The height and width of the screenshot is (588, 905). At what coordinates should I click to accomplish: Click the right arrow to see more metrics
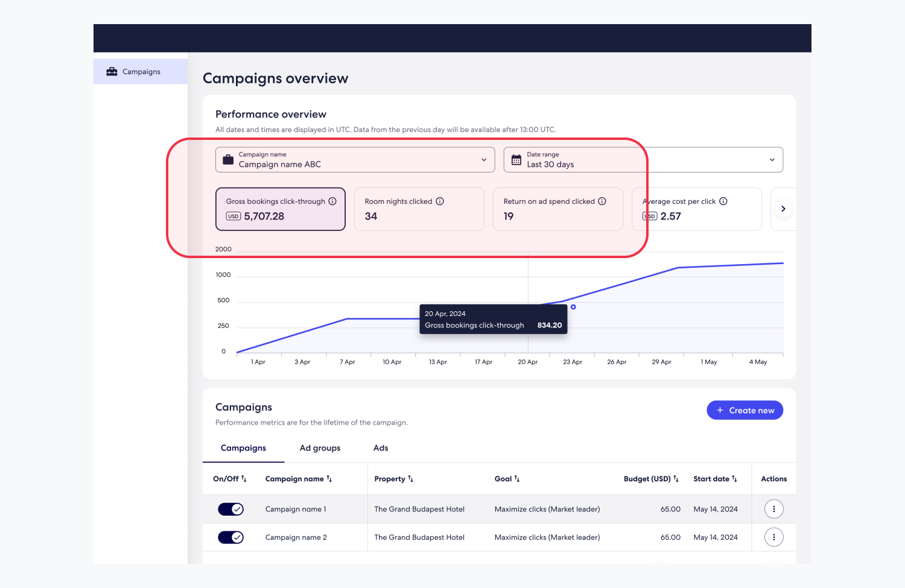pos(783,208)
